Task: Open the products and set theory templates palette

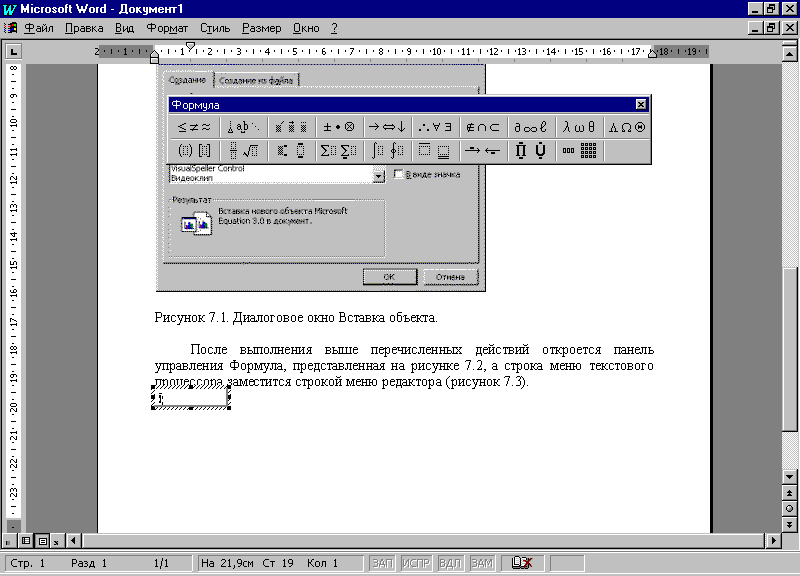Action: (531, 151)
